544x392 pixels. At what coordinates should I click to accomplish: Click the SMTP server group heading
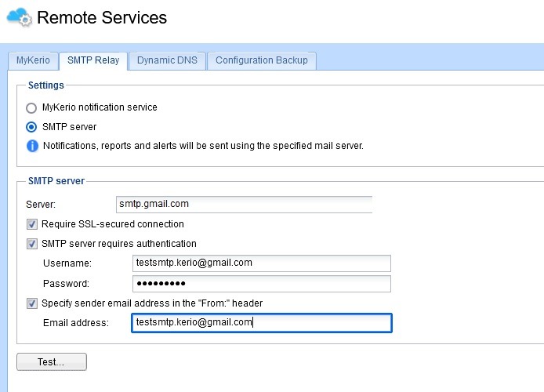[56, 181]
